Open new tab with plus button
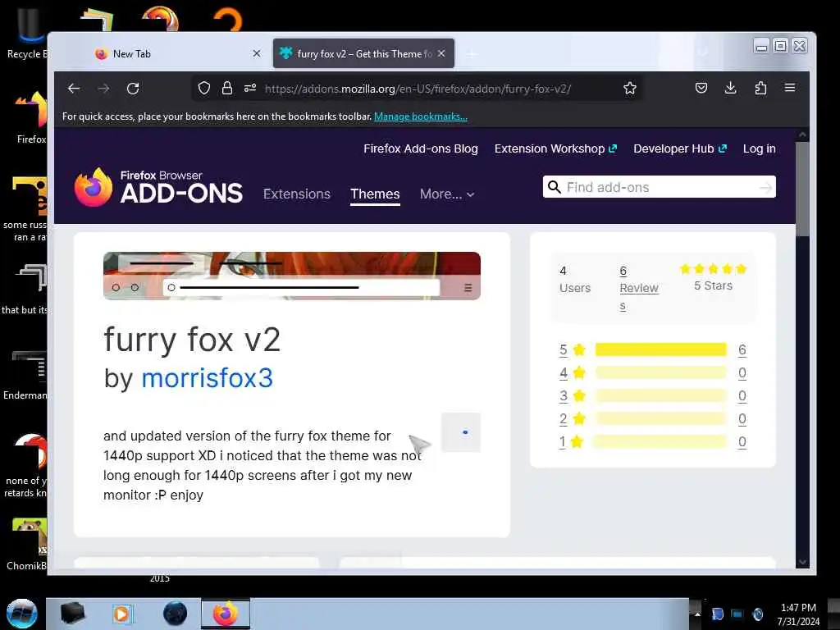Screen dimensions: 840x630 [472, 54]
